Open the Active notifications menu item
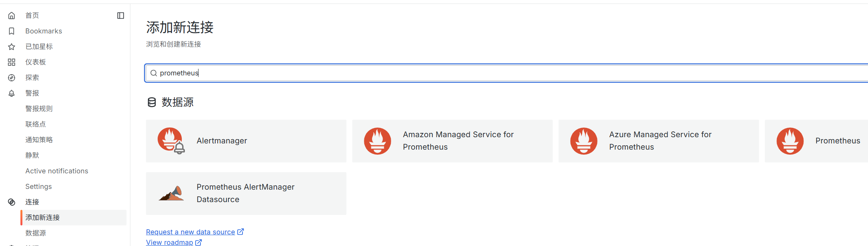This screenshot has width=868, height=246. (57, 171)
